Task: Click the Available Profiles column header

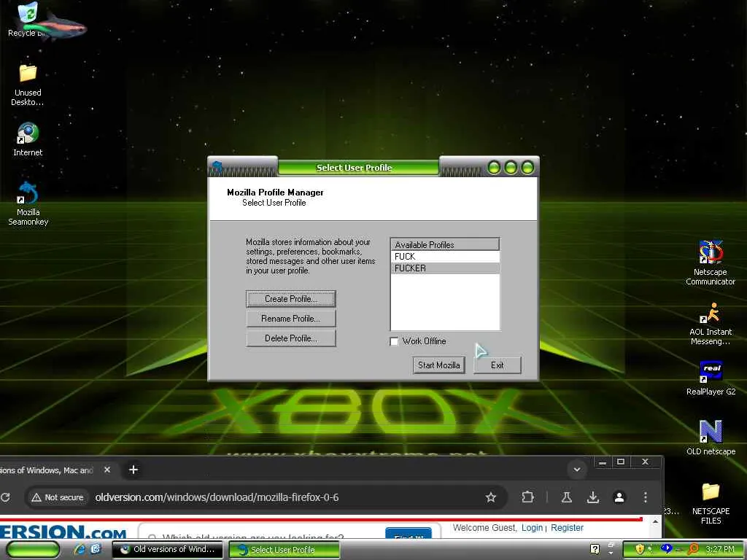Action: [445, 245]
